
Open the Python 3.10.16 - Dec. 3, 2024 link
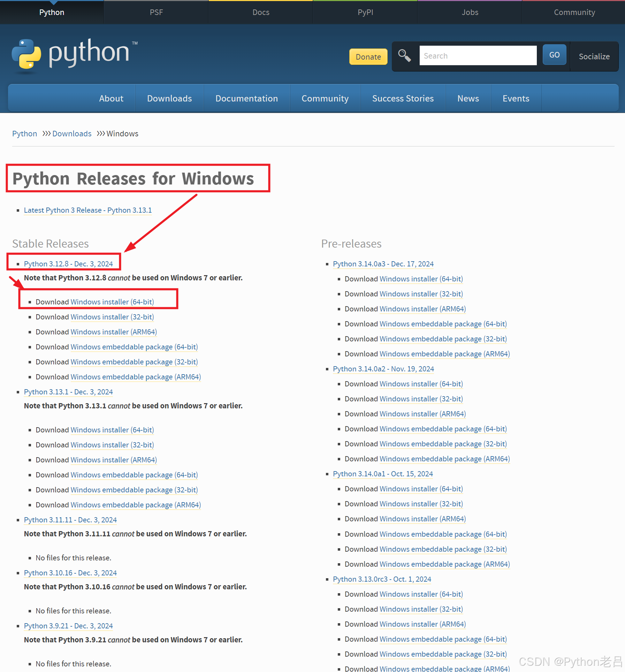pos(70,573)
